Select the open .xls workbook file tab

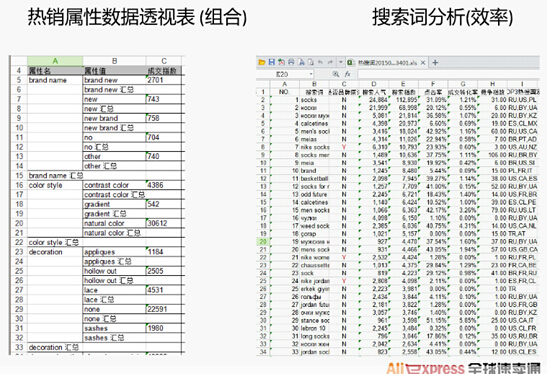click(x=387, y=63)
